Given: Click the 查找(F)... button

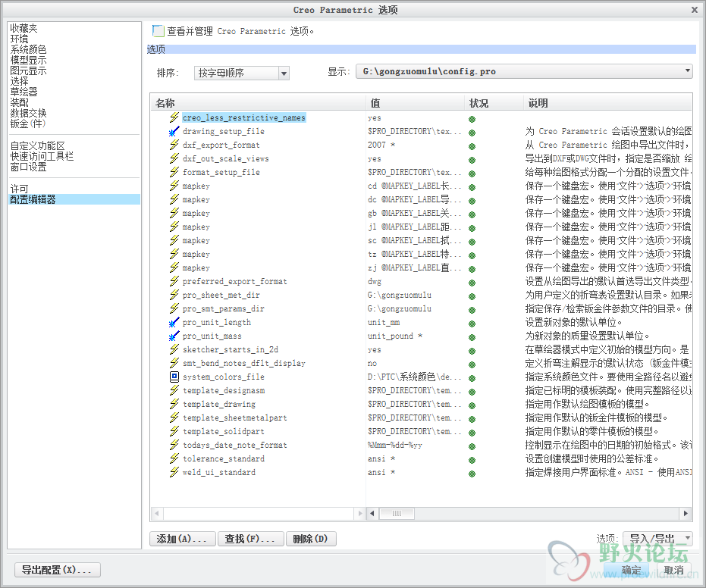Looking at the screenshot, I should [250, 539].
